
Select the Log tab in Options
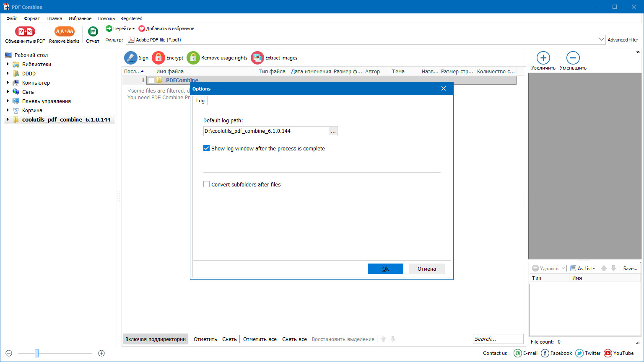(200, 101)
